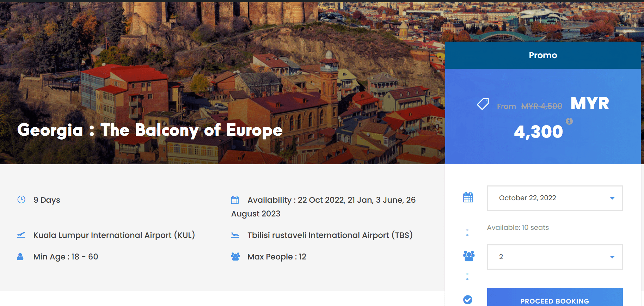
Task: Click the booking form travelers group icon
Action: pos(468,256)
